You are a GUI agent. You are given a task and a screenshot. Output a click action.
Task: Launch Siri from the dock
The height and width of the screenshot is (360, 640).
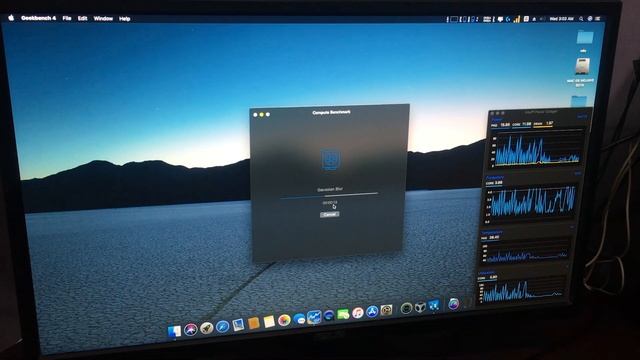coord(191,329)
